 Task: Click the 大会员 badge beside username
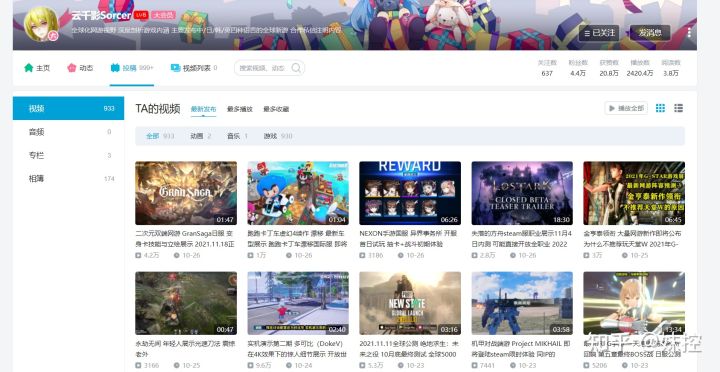(x=163, y=15)
